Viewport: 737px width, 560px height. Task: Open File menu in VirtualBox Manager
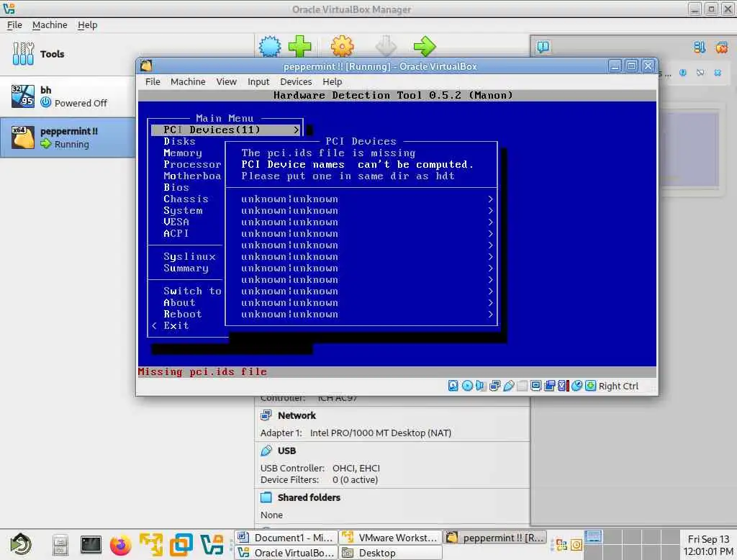[x=14, y=25]
